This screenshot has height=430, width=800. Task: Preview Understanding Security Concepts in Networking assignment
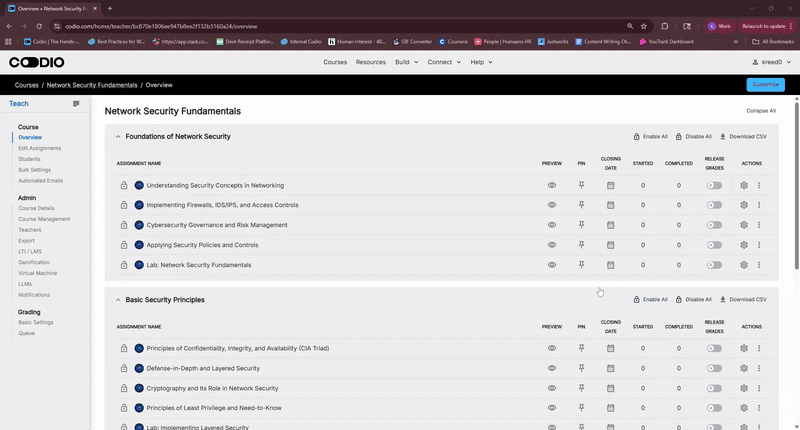click(x=551, y=185)
